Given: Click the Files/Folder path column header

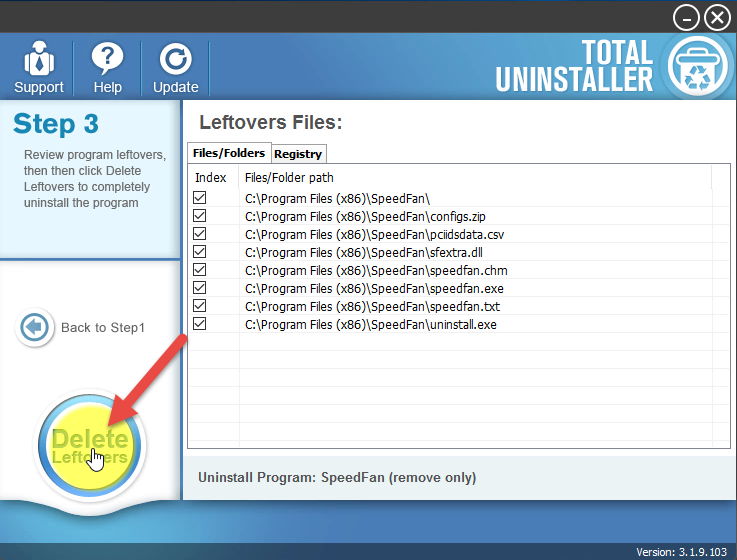Looking at the screenshot, I should (475, 177).
